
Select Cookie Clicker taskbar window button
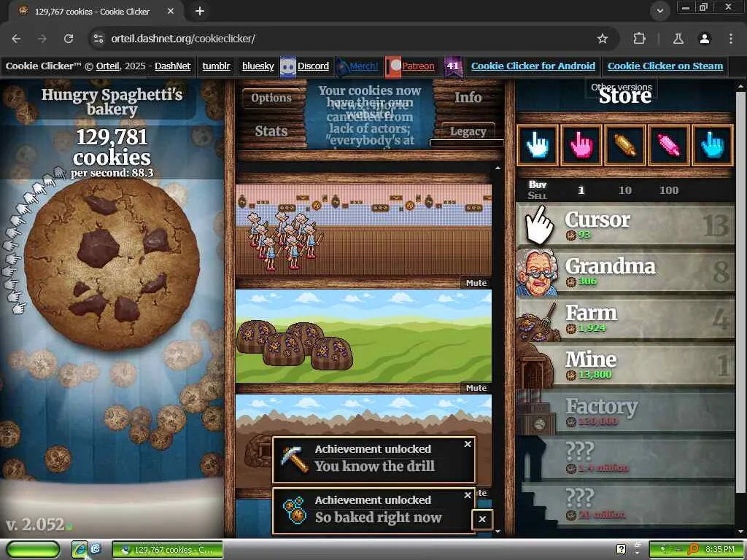[168, 550]
